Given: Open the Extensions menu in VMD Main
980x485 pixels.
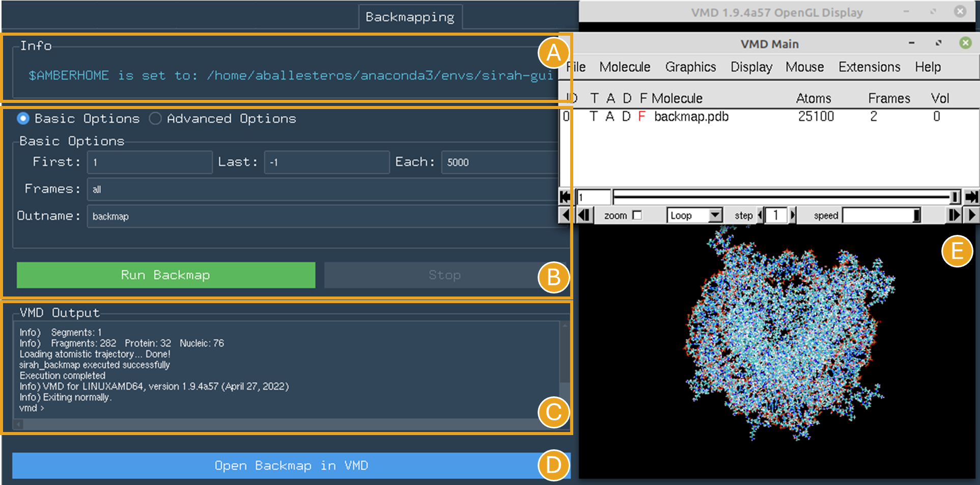Looking at the screenshot, I should (869, 67).
